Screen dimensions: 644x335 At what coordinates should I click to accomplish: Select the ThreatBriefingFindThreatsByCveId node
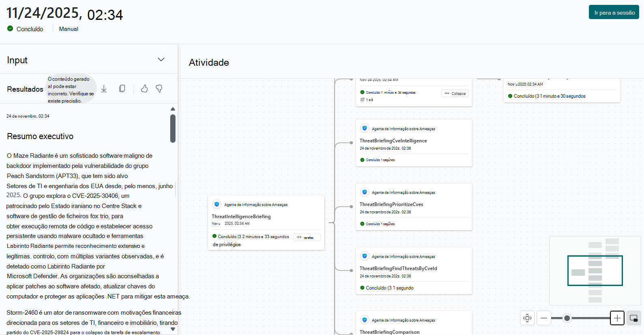point(398,268)
